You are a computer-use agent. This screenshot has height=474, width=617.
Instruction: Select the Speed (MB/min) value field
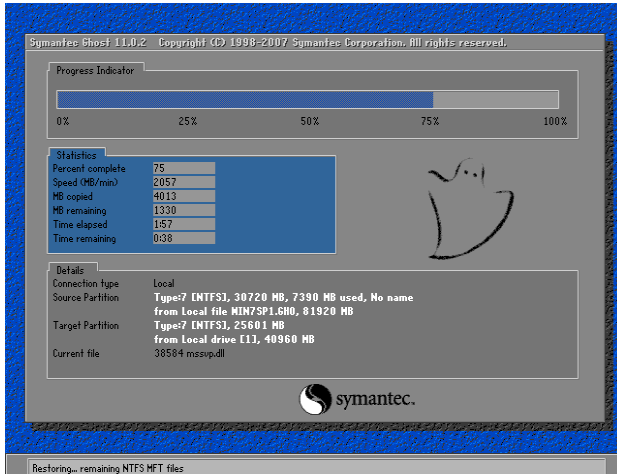click(x=183, y=182)
